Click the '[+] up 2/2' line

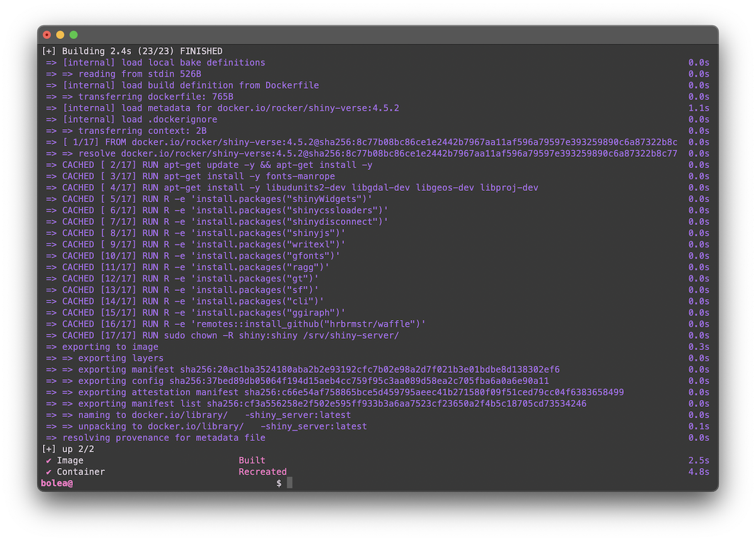coord(68,449)
